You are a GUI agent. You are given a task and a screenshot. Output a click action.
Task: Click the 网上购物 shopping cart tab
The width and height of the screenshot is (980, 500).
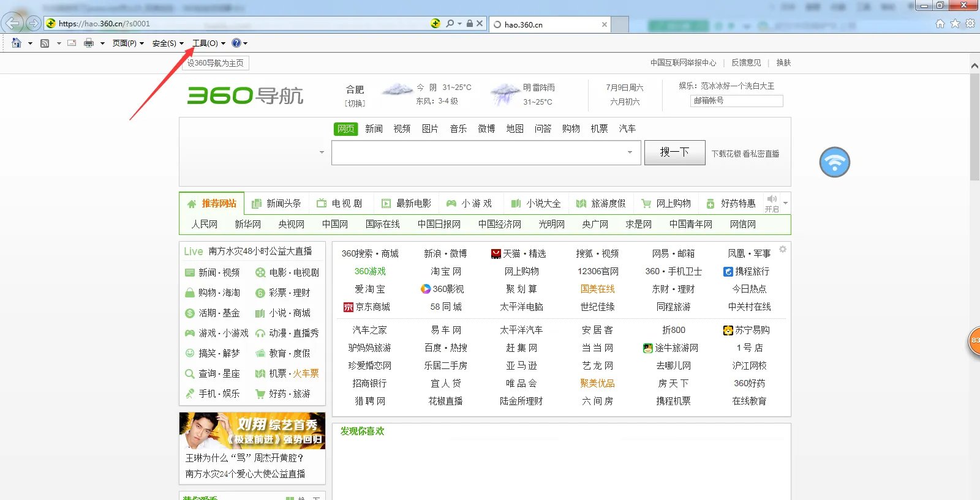point(666,203)
